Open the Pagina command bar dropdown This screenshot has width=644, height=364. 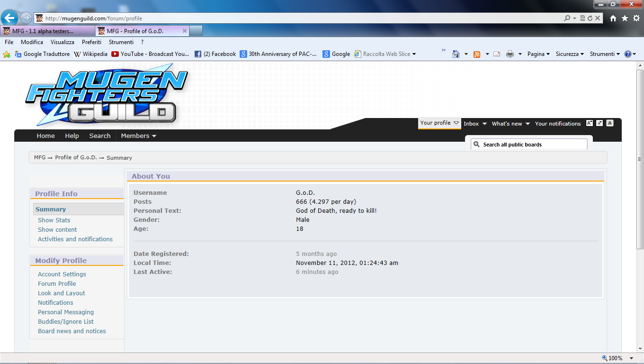[538, 54]
